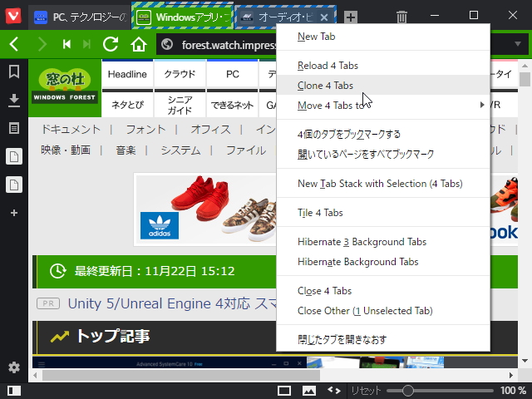The image size is (532, 399).
Task: Go to the home page
Action: (139, 44)
